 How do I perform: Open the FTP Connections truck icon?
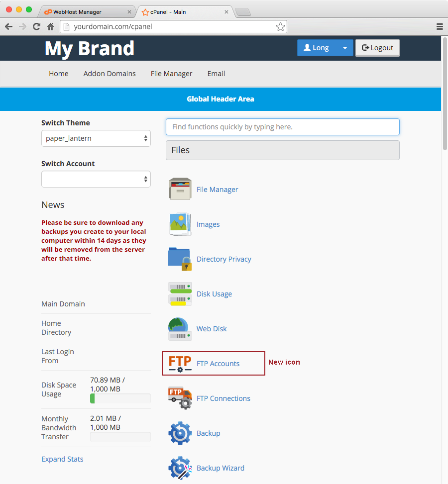(x=180, y=398)
